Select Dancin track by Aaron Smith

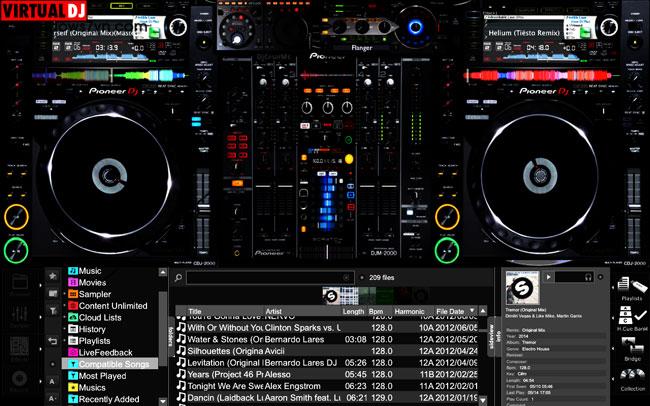click(327, 398)
